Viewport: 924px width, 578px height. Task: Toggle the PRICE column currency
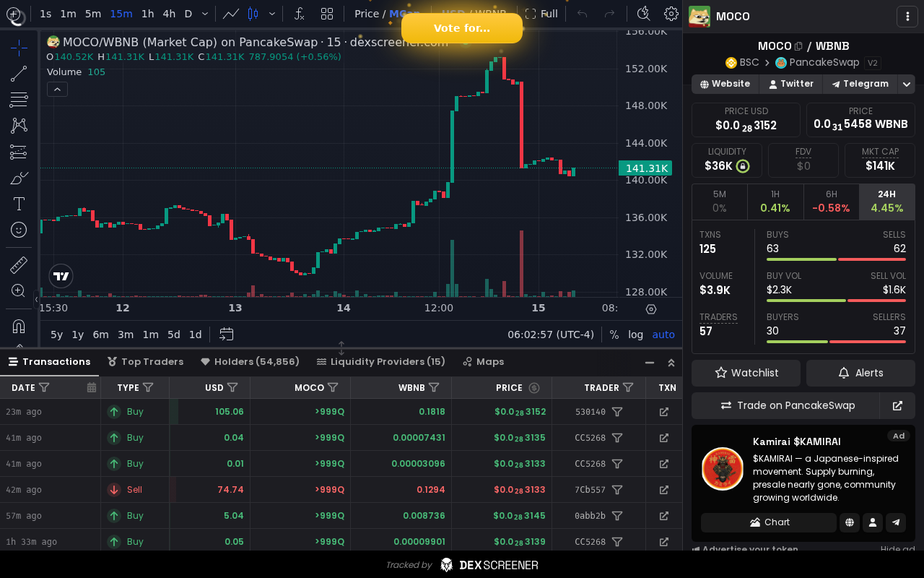(534, 388)
